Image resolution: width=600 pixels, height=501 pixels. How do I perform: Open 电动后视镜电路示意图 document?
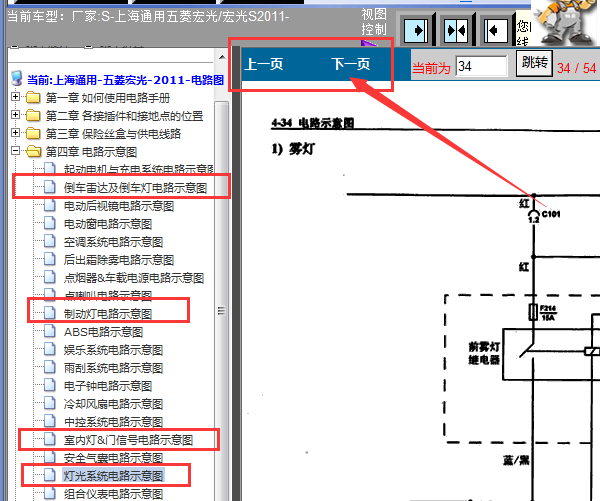pyautogui.click(x=119, y=206)
